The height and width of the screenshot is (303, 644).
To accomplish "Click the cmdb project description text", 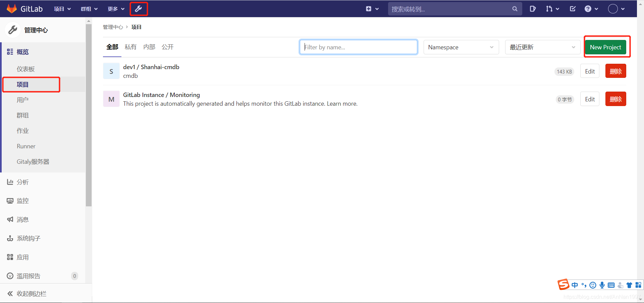I will click(x=130, y=76).
